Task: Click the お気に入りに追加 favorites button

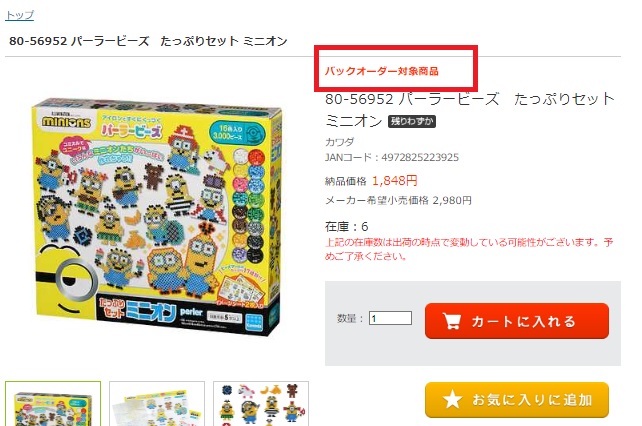Action: tap(517, 400)
